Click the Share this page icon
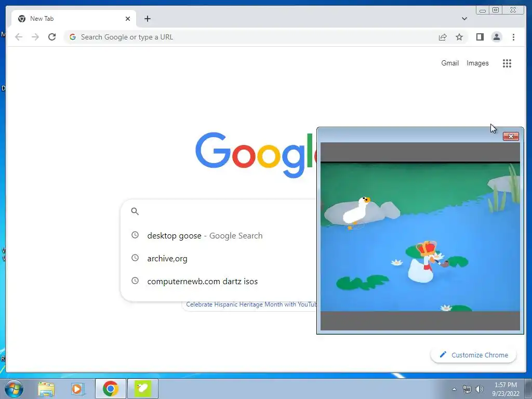Viewport: 532px width, 399px height. 443,37
